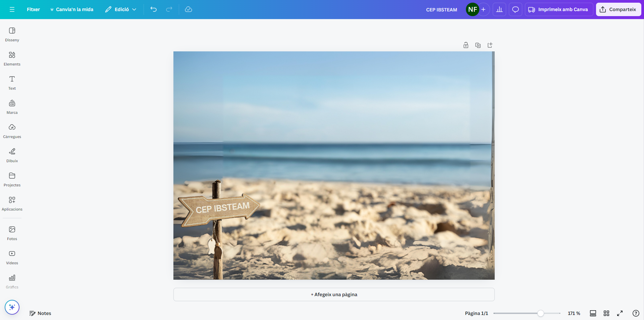Duplicate the page with copy icon

(478, 45)
